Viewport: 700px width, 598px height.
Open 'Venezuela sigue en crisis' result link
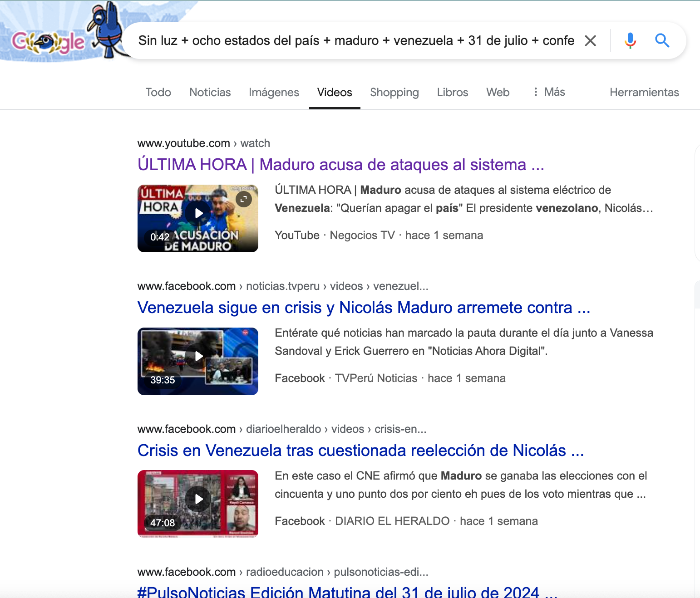pos(363,308)
